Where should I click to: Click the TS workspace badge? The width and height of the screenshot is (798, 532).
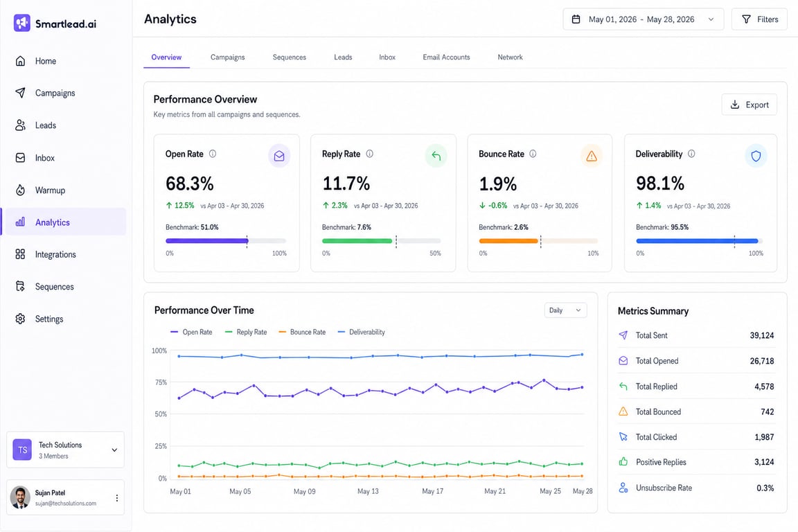pos(22,450)
